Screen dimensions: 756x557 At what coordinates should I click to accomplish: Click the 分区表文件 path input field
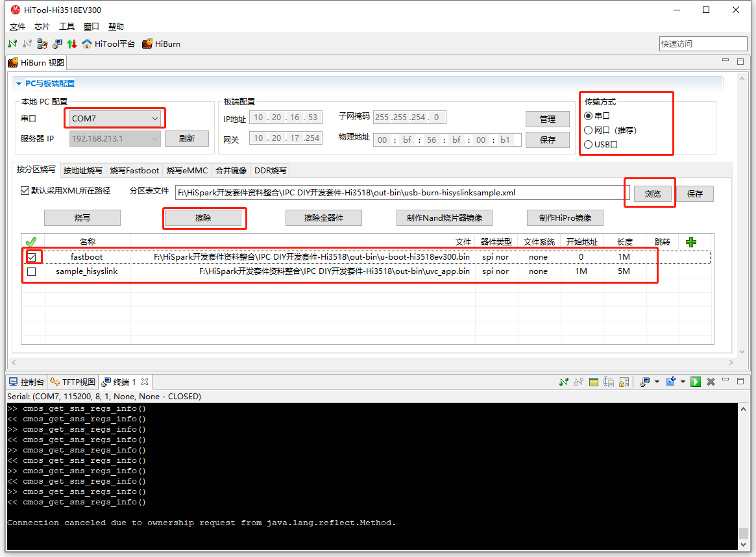402,192
